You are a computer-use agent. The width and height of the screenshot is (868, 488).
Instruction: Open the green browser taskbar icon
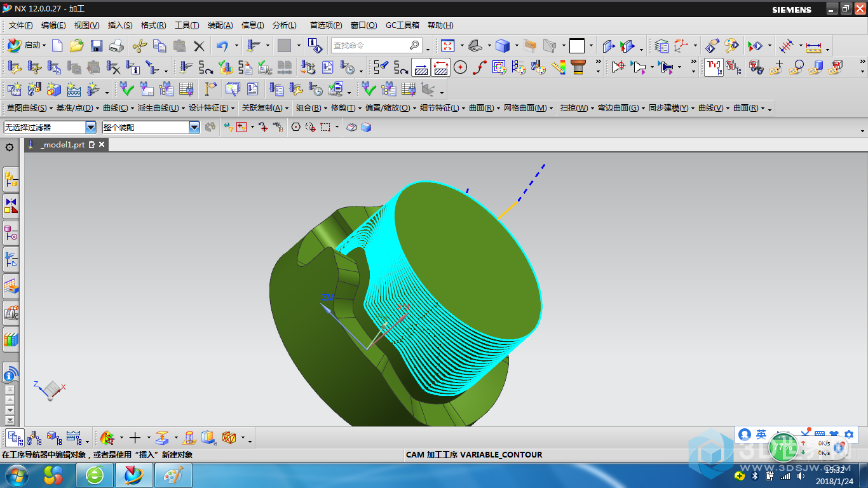[95, 475]
